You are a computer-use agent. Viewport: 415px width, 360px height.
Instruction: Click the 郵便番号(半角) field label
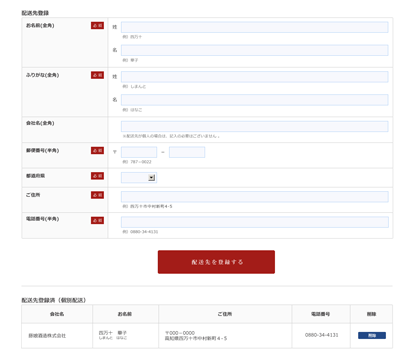click(x=43, y=151)
